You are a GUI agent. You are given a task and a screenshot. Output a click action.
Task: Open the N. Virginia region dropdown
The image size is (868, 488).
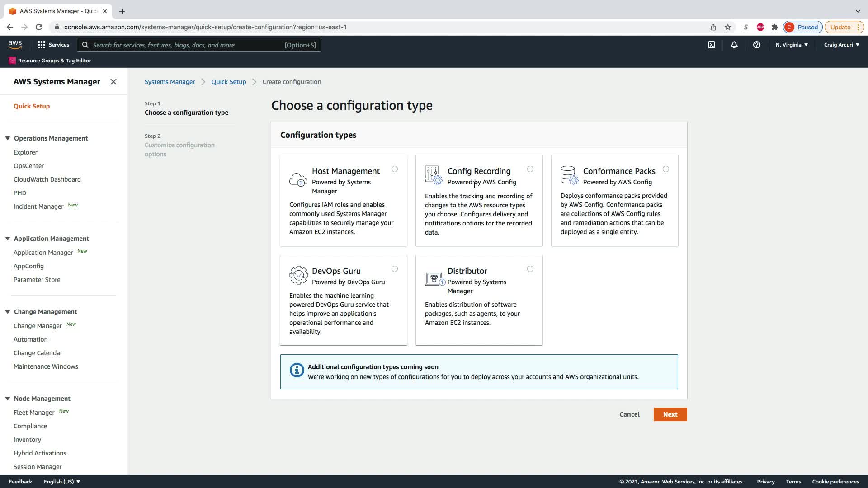[x=792, y=45]
